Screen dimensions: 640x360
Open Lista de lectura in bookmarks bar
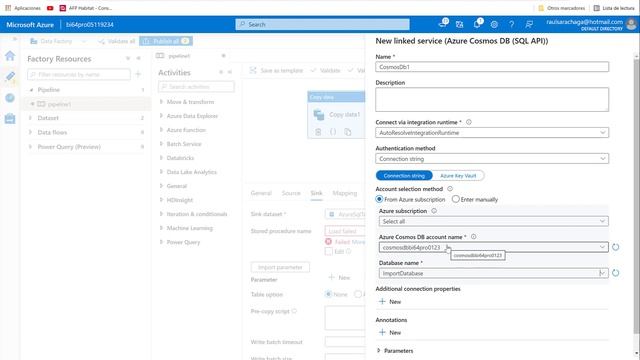pos(614,8)
